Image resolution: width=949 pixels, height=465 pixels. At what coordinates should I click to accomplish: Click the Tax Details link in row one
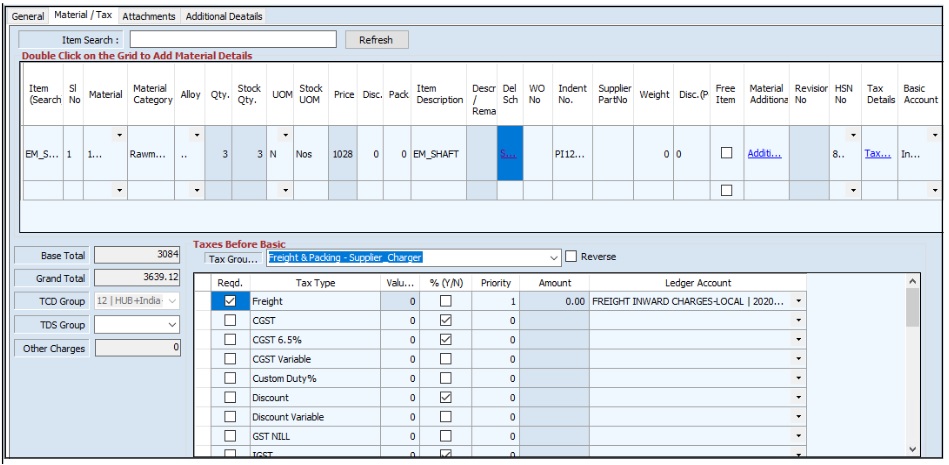coord(877,155)
